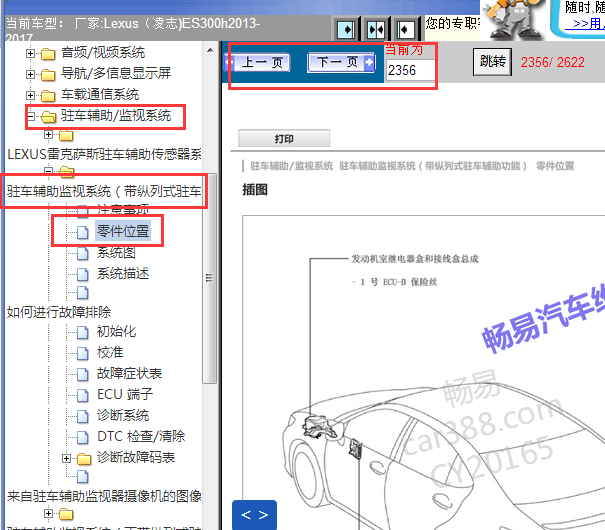Image resolution: width=605 pixels, height=530 pixels.
Task: Open the DTC 检查/清除 page
Action: (141, 436)
